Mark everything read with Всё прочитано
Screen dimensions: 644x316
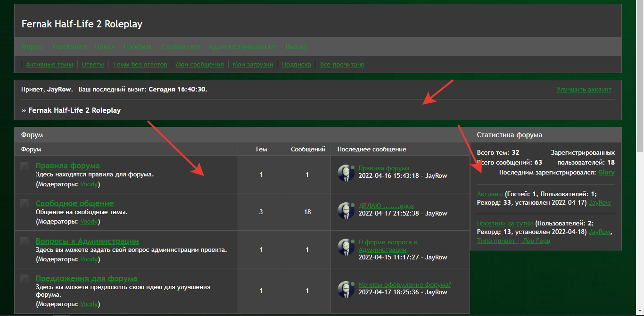[x=342, y=64]
